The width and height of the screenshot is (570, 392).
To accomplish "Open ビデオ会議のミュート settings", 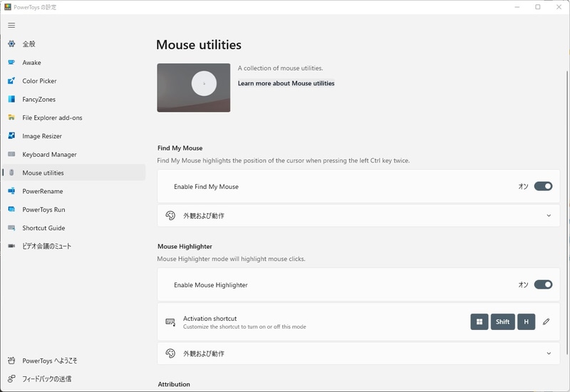I will tap(74, 246).
